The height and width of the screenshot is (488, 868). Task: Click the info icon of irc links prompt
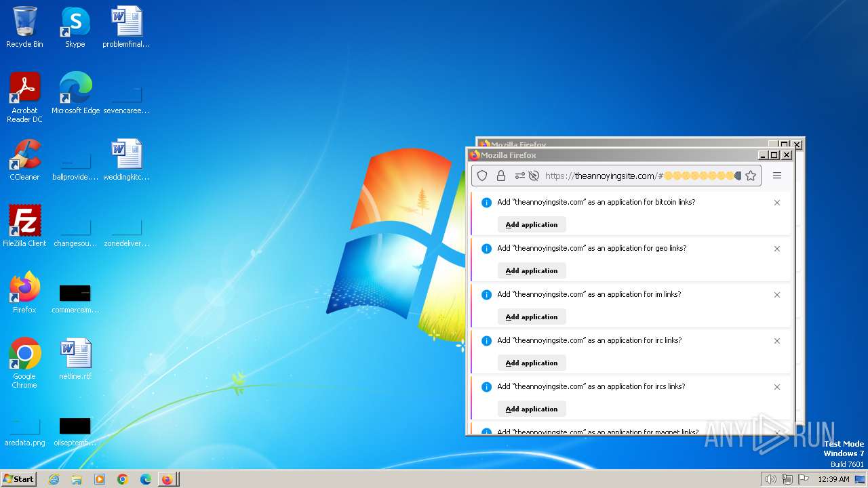coord(486,341)
